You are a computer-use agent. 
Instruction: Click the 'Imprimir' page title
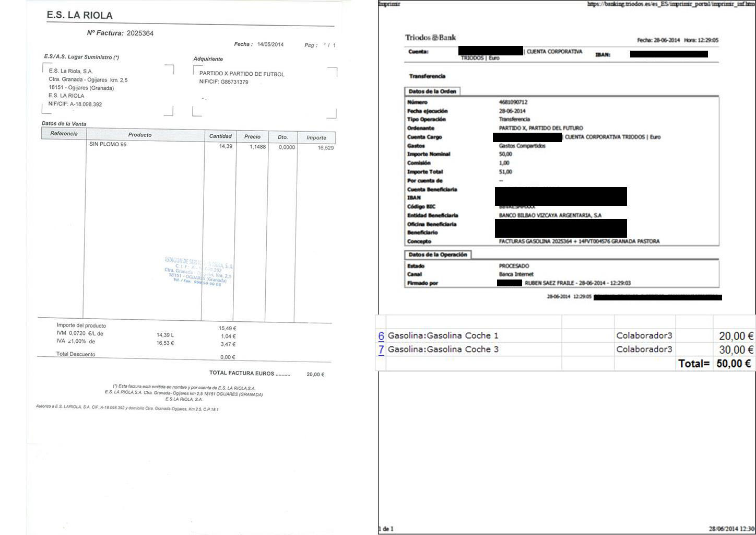pos(389,4)
